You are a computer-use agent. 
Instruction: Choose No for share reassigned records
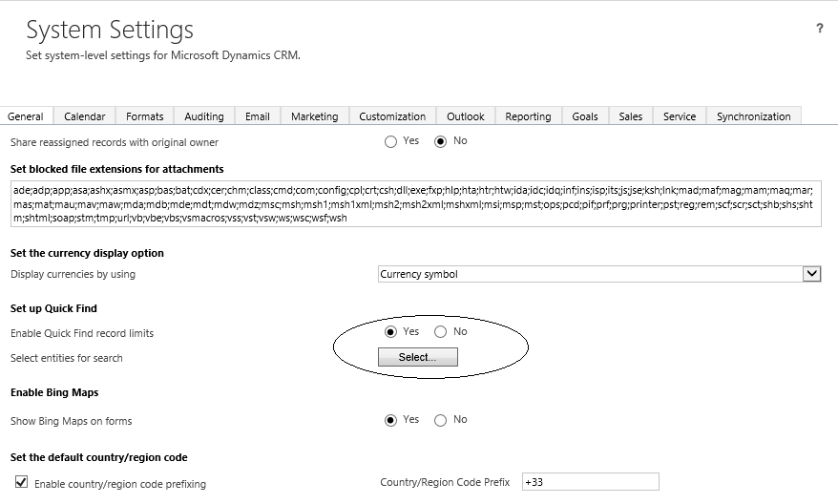pos(441,142)
